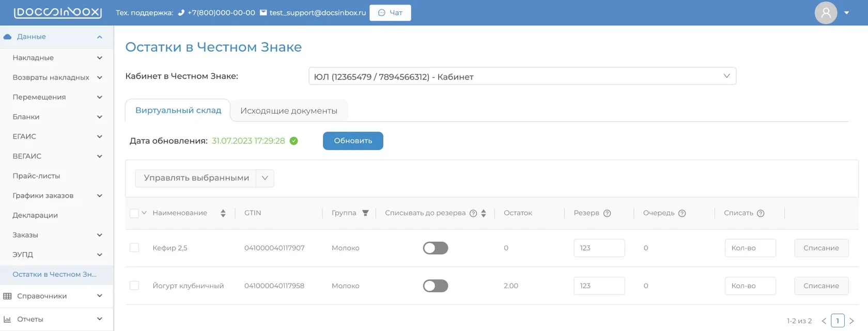The width and height of the screenshot is (868, 331).
Task: Click help icon next to Списывать до резерва
Action: pos(473,213)
